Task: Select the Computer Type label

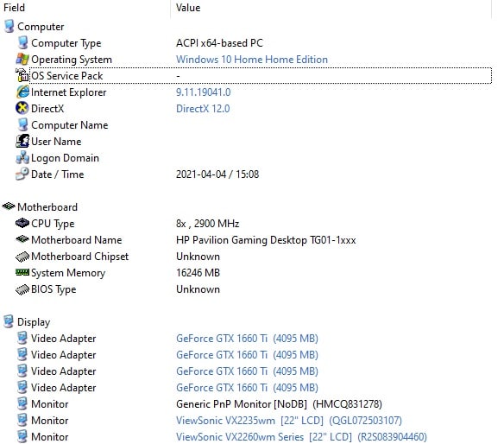Action: pos(66,43)
